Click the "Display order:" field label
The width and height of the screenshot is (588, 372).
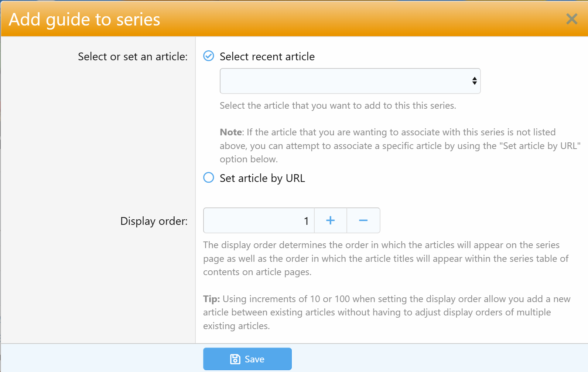click(154, 221)
